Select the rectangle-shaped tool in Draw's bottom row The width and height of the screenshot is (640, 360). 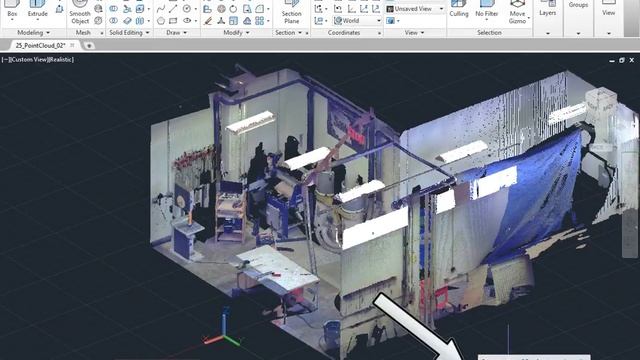tap(173, 20)
